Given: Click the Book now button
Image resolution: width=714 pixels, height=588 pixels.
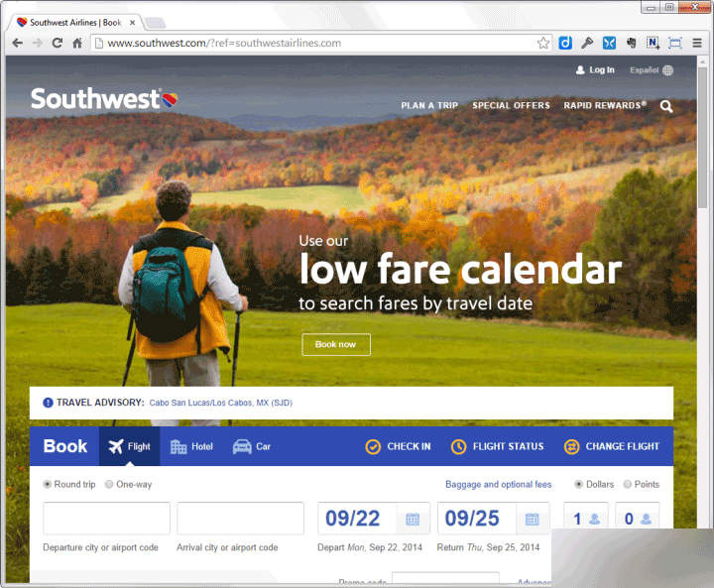Looking at the screenshot, I should (336, 344).
